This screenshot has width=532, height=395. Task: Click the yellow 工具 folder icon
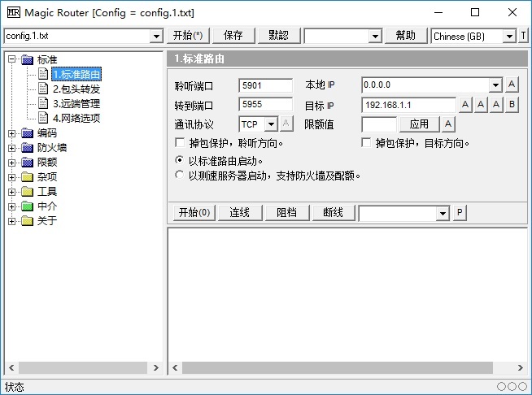coord(27,192)
